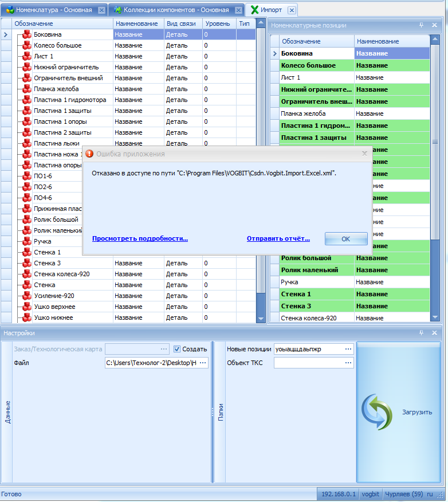Click the icon of Пластина 1 опоры row
The width and height of the screenshot is (448, 502).
tap(27, 121)
